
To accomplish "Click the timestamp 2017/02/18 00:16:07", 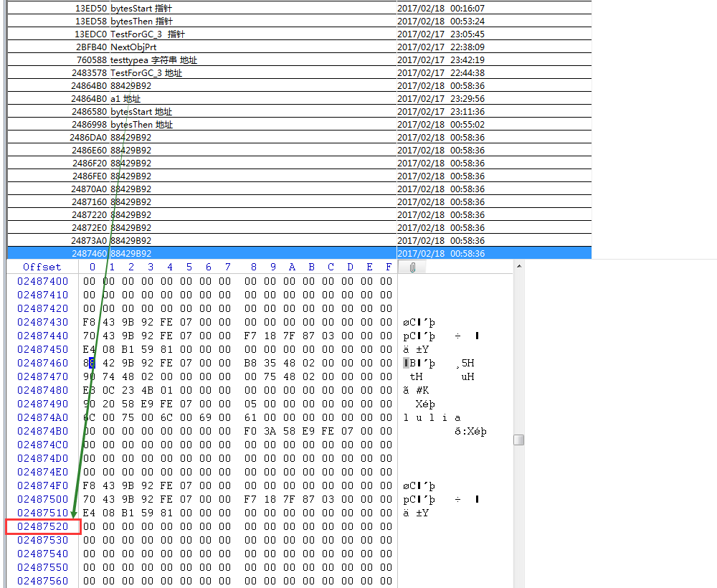I will [441, 8].
